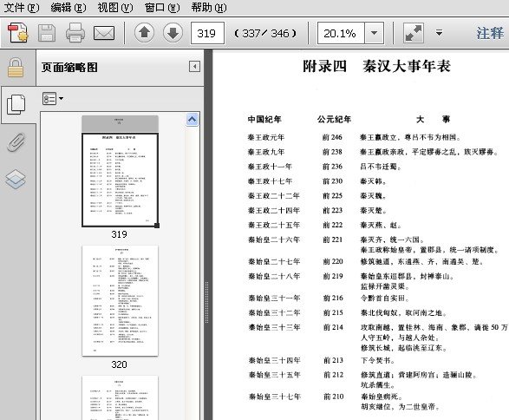509x420 pixels.
Task: Click the zoom percentage field 20.1%
Action: (x=341, y=33)
